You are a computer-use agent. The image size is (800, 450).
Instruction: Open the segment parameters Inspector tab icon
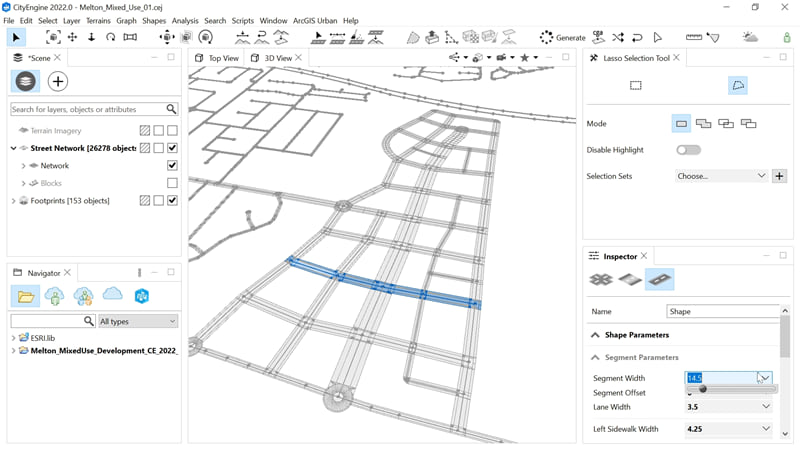tap(659, 279)
